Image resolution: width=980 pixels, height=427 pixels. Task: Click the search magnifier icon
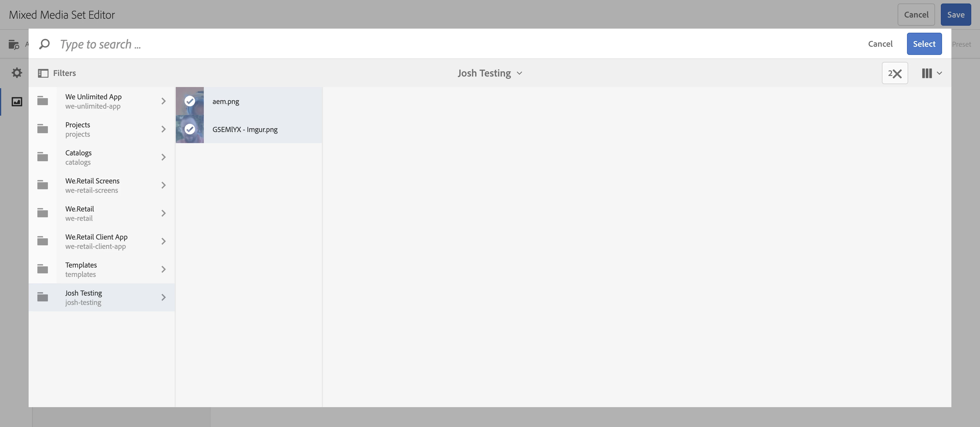pos(44,44)
